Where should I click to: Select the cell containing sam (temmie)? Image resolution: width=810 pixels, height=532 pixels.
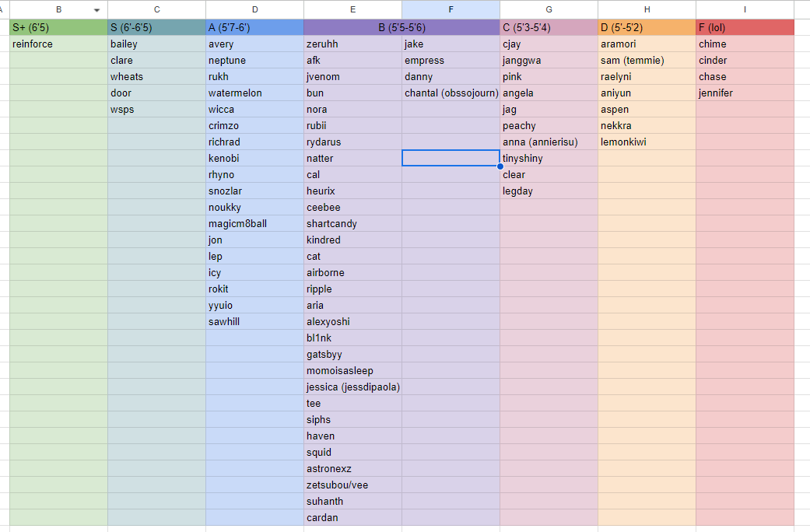click(x=647, y=61)
